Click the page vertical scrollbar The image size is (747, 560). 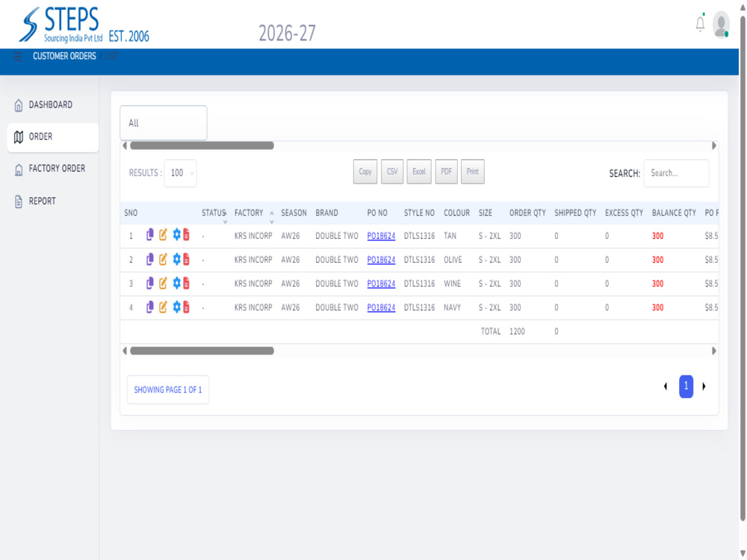[743, 267]
